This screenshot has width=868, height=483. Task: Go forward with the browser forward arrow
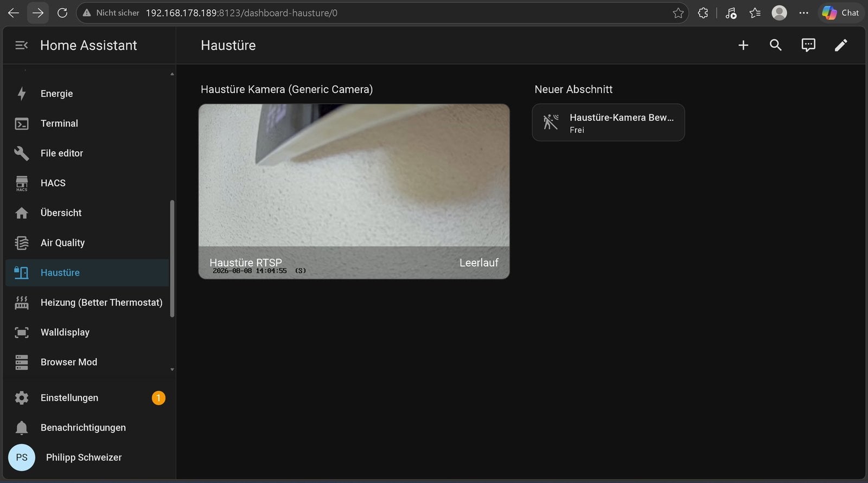pos(38,13)
